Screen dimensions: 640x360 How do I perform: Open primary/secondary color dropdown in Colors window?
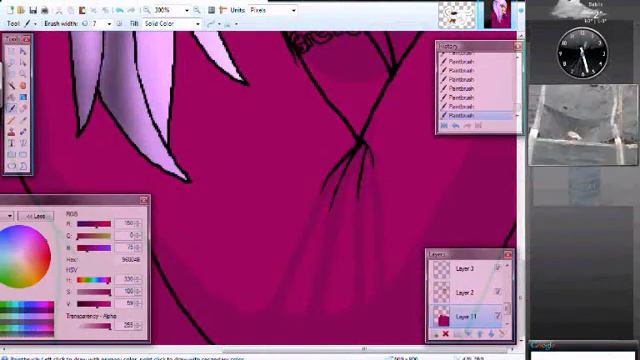coord(7,216)
